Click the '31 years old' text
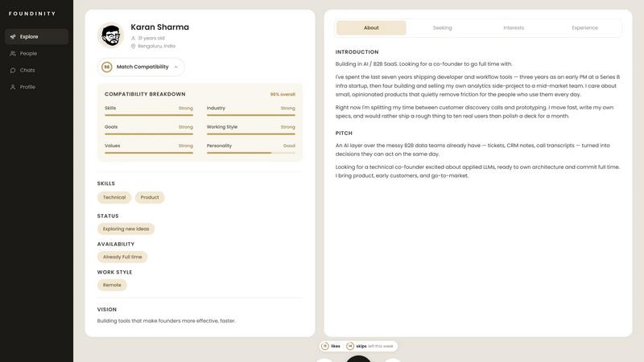 151,38
